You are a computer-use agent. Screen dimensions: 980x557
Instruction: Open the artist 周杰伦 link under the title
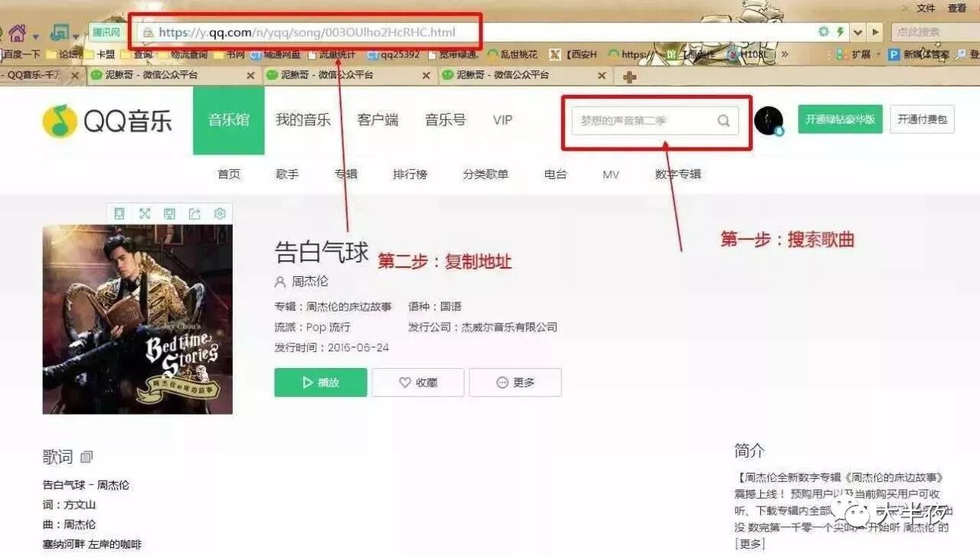tap(309, 282)
